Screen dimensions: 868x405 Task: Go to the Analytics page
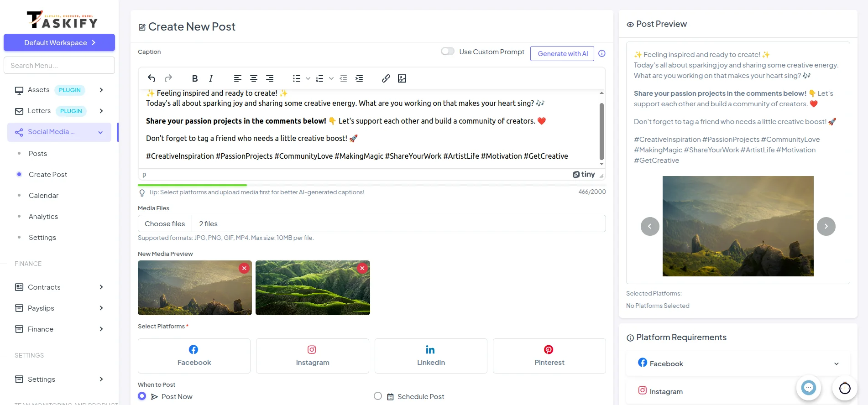[x=43, y=216]
